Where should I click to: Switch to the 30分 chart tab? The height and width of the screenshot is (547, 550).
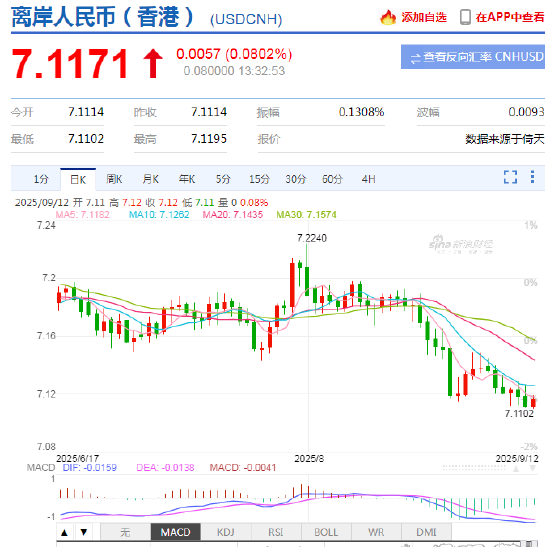click(x=296, y=179)
